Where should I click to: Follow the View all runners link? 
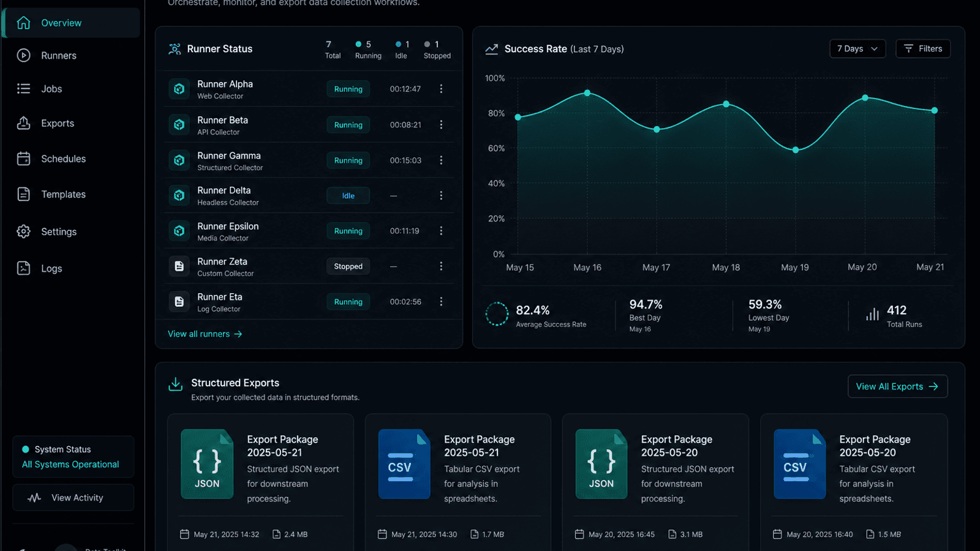coord(205,334)
